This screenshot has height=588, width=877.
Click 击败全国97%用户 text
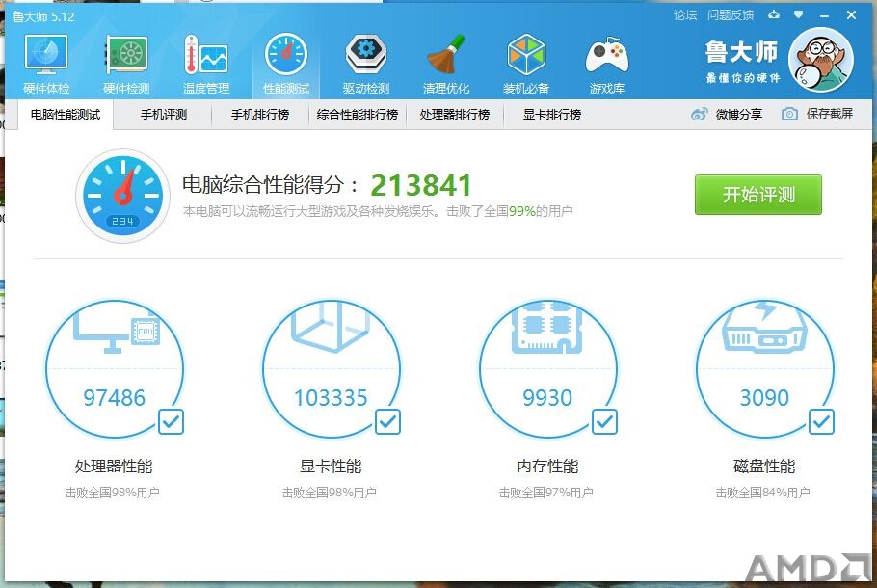[x=545, y=493]
